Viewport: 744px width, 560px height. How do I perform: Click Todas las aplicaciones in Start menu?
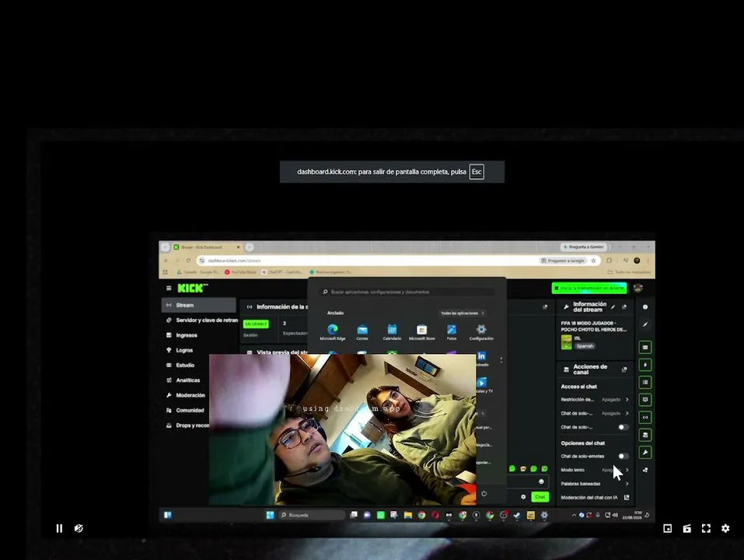pos(462,313)
